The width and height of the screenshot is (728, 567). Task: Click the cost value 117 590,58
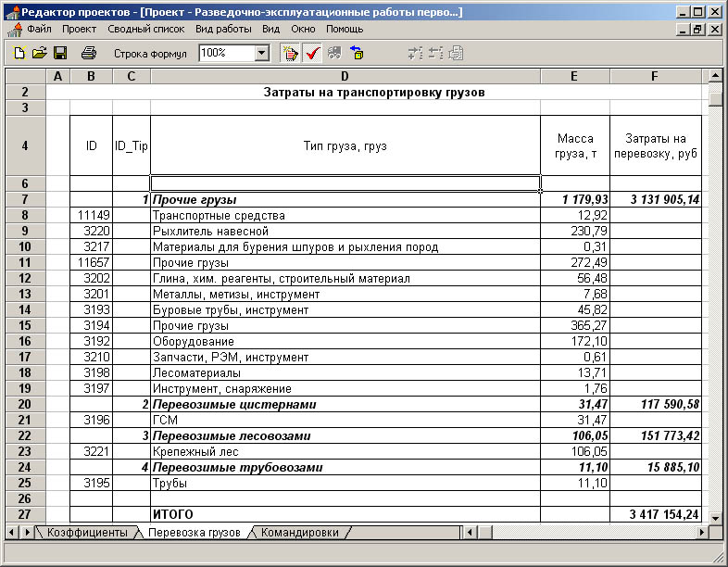point(656,405)
